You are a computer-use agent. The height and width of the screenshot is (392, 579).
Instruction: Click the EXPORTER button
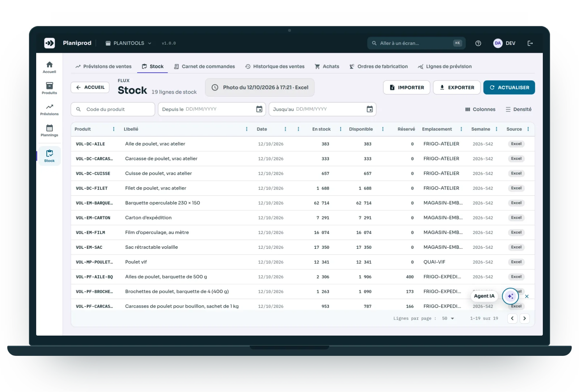[457, 88]
